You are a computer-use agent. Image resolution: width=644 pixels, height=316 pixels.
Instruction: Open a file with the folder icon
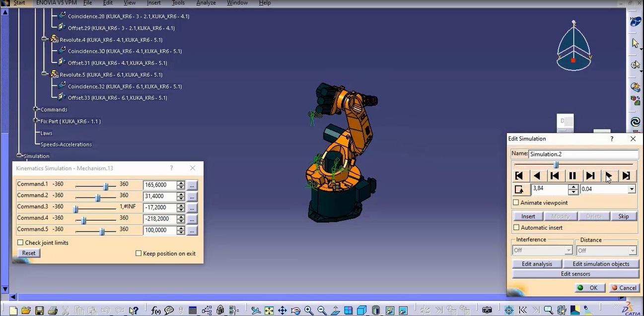(26, 311)
